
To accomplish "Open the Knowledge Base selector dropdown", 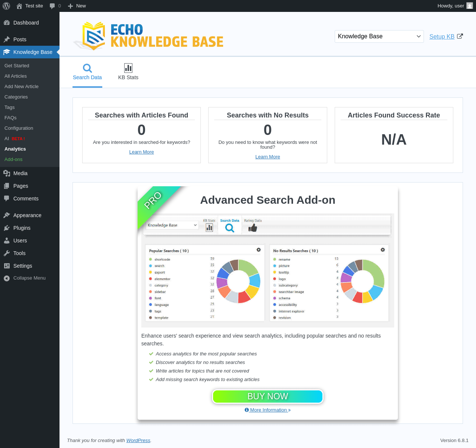I will (x=379, y=36).
